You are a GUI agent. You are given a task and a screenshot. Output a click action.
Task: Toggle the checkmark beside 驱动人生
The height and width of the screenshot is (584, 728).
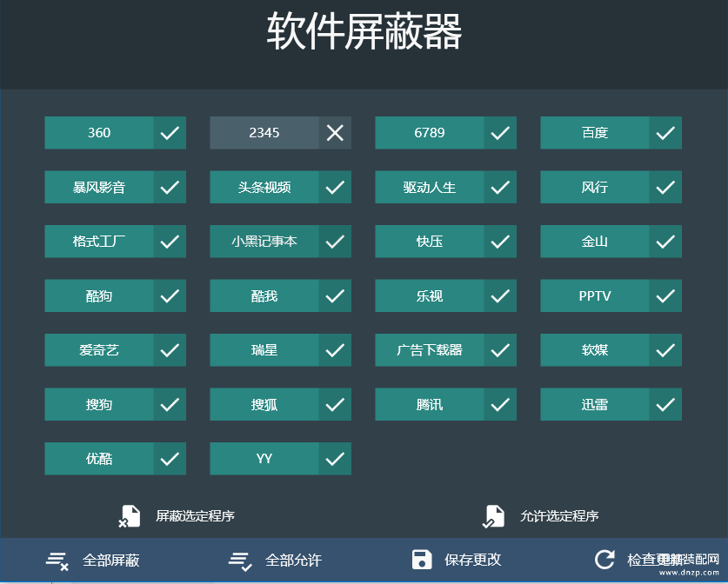coord(500,188)
